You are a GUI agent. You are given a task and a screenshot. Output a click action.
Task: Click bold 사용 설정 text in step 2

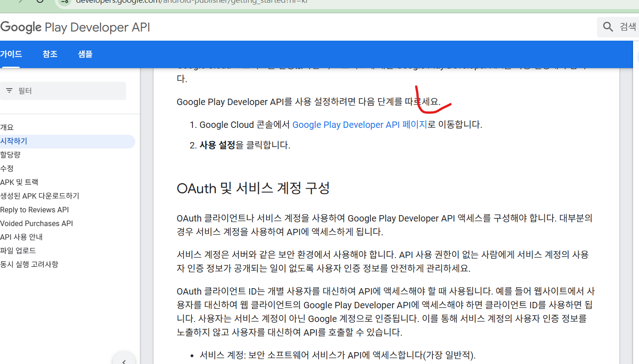218,145
